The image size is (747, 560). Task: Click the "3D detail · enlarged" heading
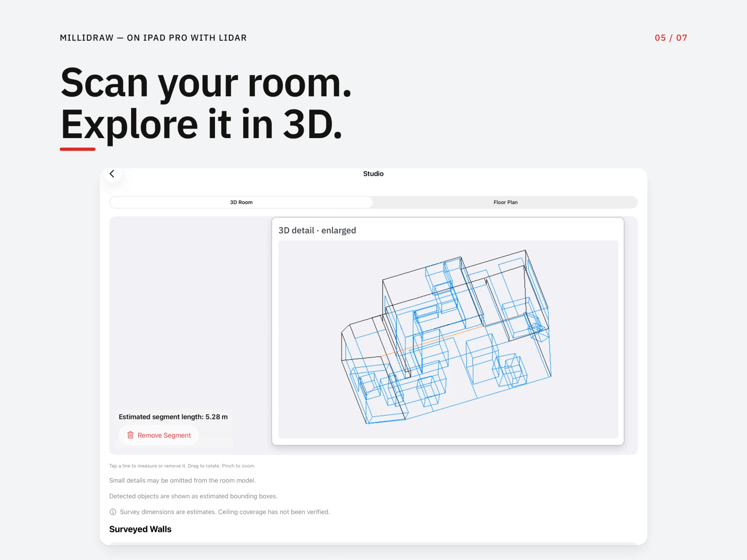click(x=317, y=230)
